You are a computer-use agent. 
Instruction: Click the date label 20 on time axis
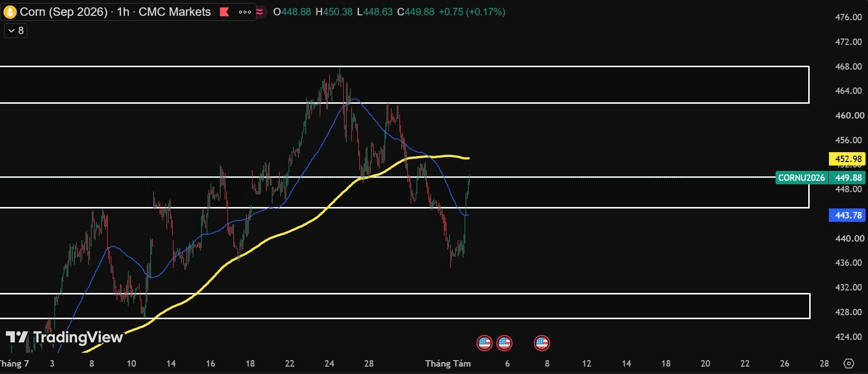(705, 364)
